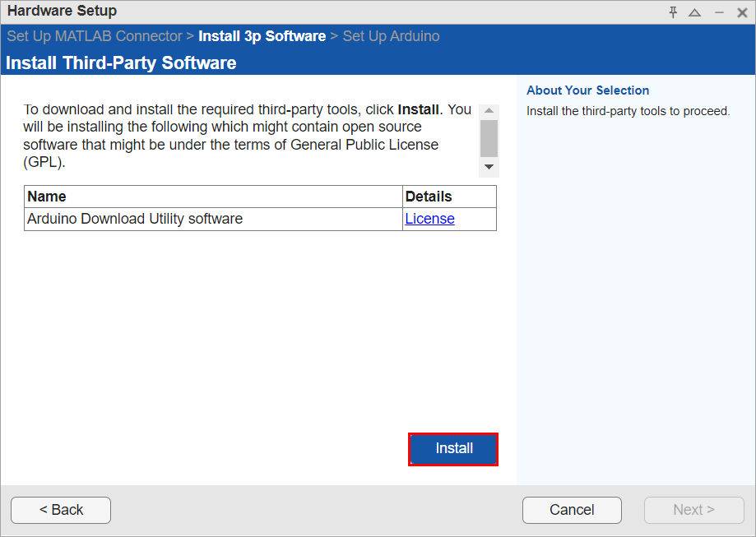Viewport: 756px width, 537px height.
Task: Click the Install Third-Party Software title
Action: point(120,62)
